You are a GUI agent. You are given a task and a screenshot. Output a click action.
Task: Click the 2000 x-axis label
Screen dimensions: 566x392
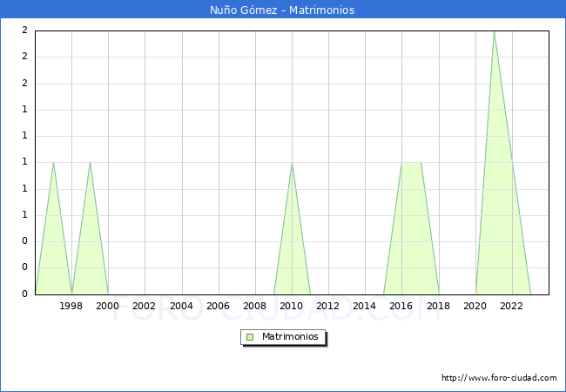click(108, 306)
